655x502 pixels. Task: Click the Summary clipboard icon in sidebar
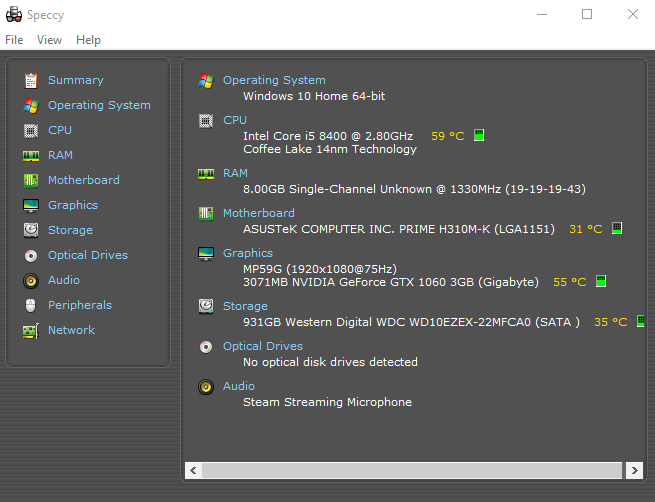[30, 81]
